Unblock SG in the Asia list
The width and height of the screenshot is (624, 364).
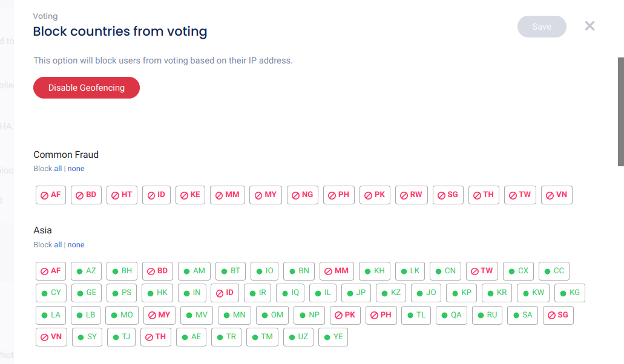[558, 315]
